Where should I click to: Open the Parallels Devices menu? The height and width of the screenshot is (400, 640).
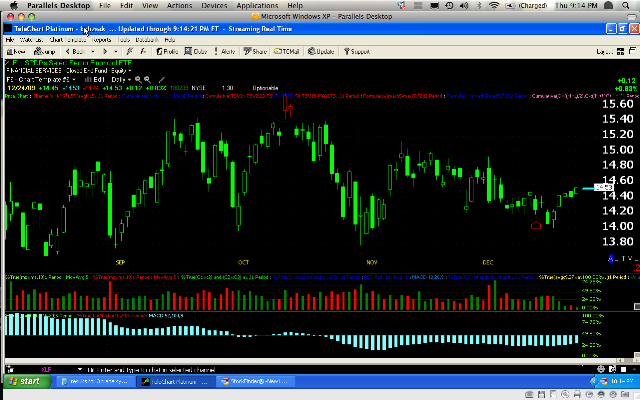214,5
